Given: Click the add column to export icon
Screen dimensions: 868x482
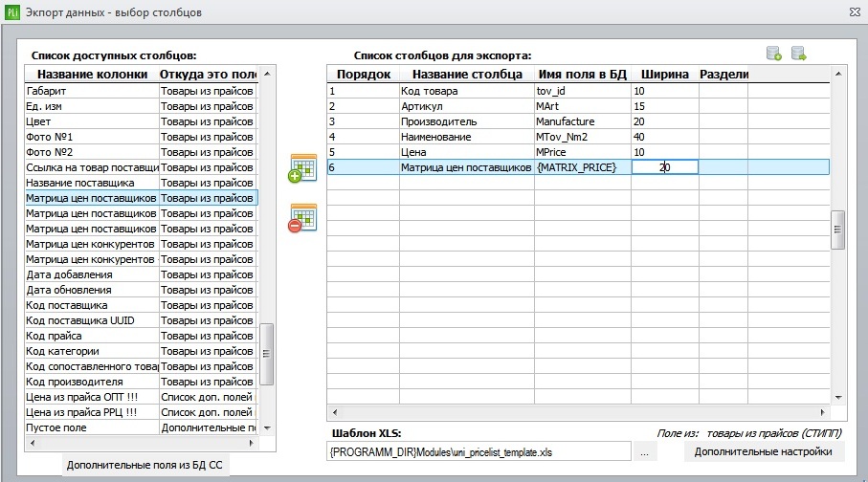Looking at the screenshot, I should click(x=302, y=168).
